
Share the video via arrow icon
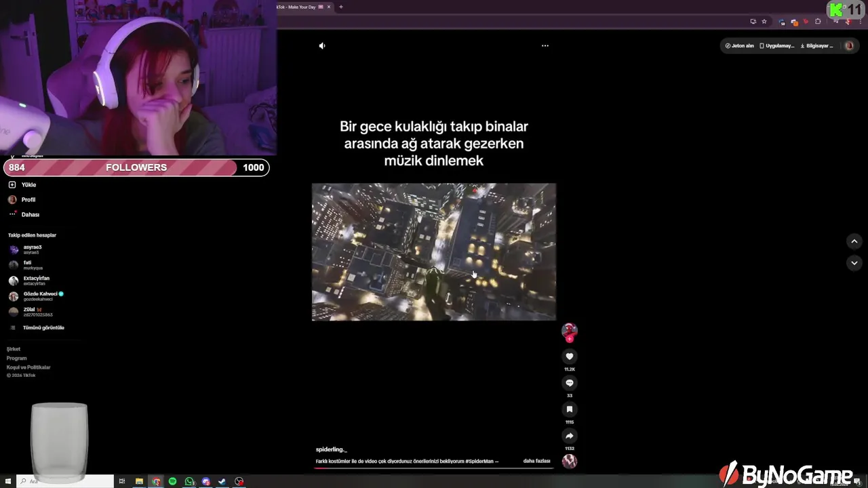pos(570,436)
